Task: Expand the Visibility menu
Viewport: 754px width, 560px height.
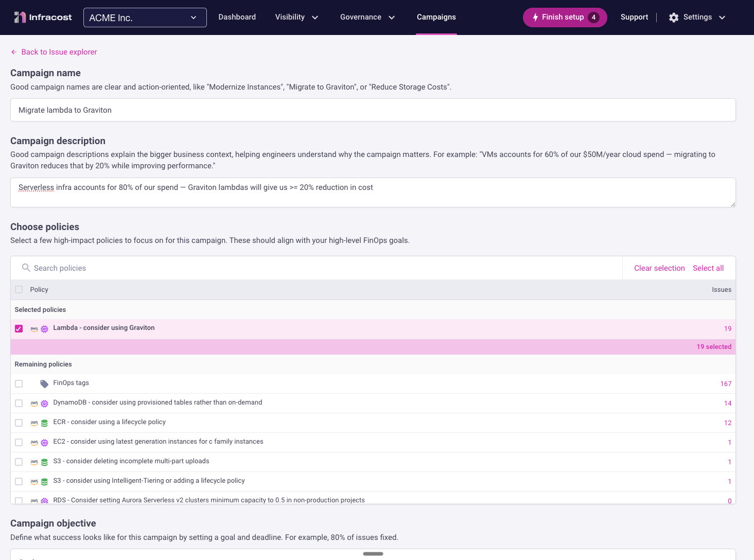Action: click(x=296, y=17)
